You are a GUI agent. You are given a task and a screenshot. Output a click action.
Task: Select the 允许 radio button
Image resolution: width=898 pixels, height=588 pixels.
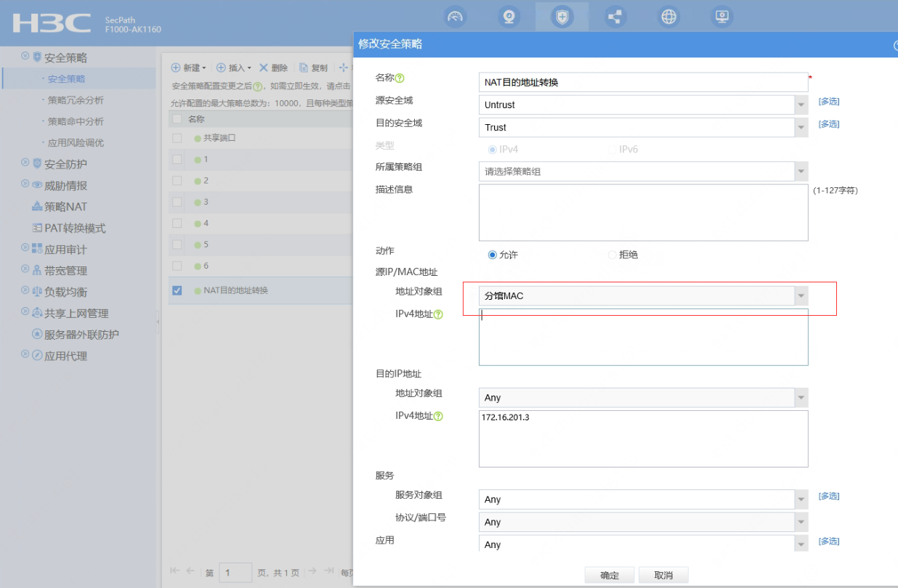click(493, 255)
